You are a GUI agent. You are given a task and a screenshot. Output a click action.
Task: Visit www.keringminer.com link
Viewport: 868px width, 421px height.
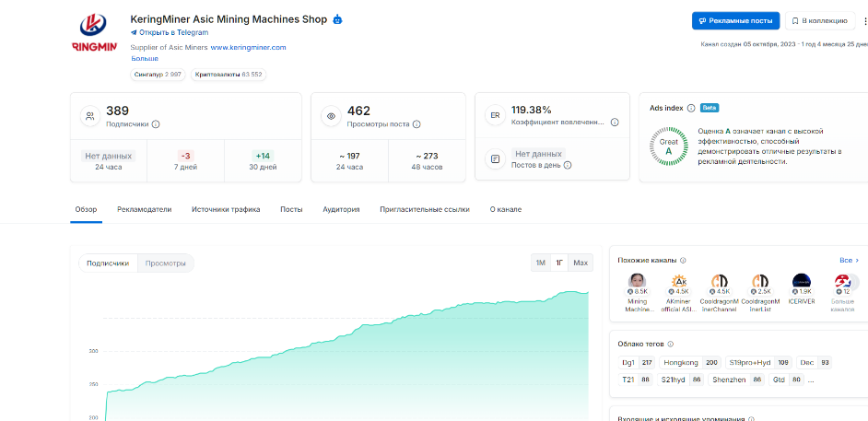248,48
